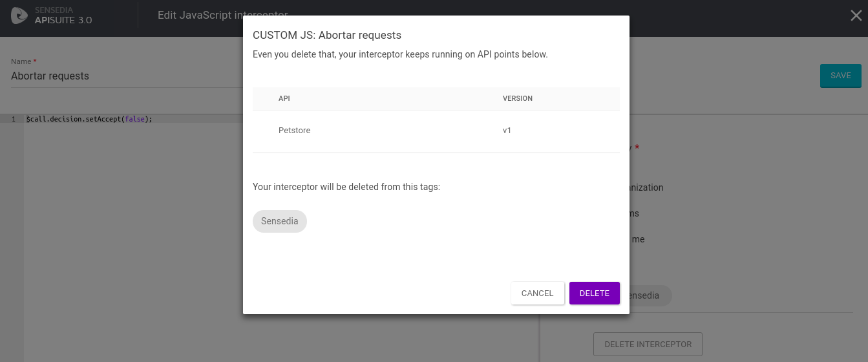This screenshot has width=868, height=362.
Task: Click the API column header
Action: [x=284, y=98]
